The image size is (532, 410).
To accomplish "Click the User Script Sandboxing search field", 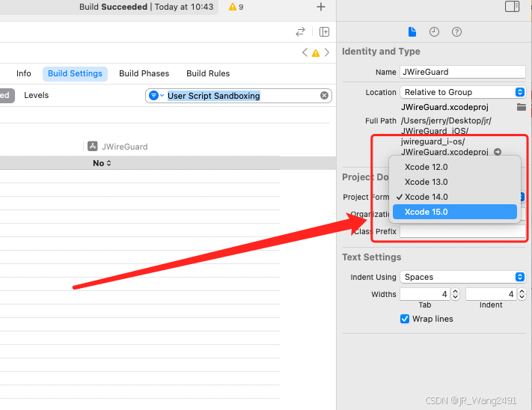I will pyautogui.click(x=239, y=96).
